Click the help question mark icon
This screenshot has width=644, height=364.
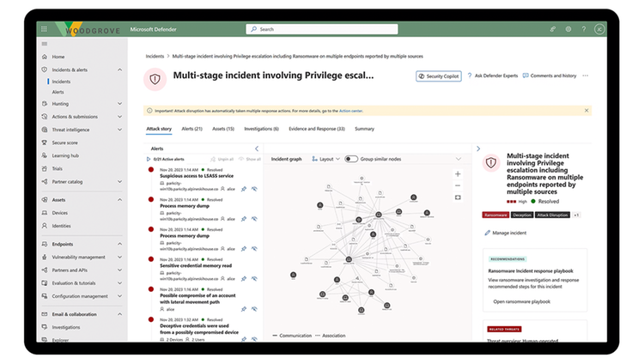click(584, 29)
